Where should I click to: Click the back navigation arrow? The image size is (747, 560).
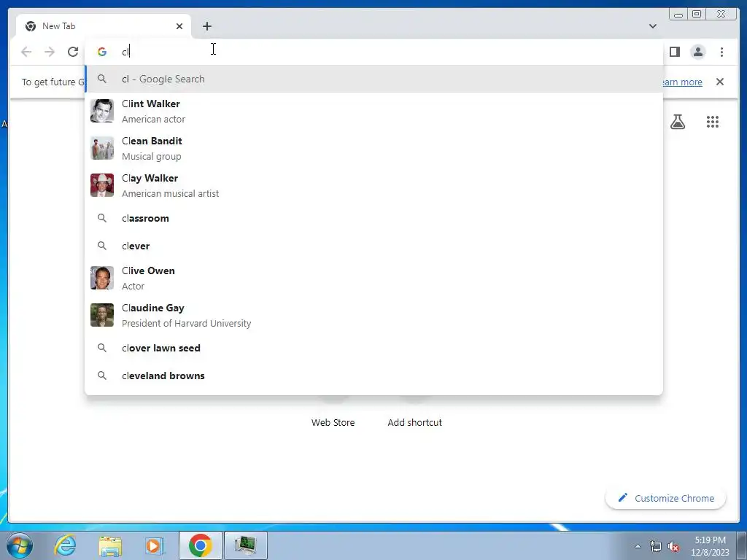[x=26, y=52]
